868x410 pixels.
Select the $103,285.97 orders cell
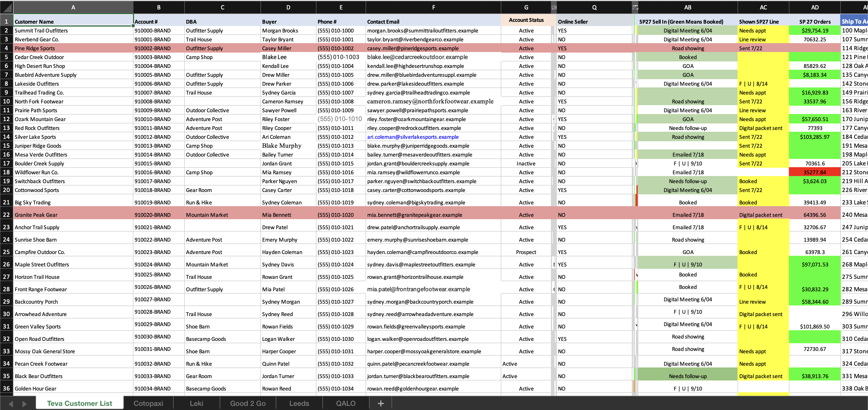(815, 137)
